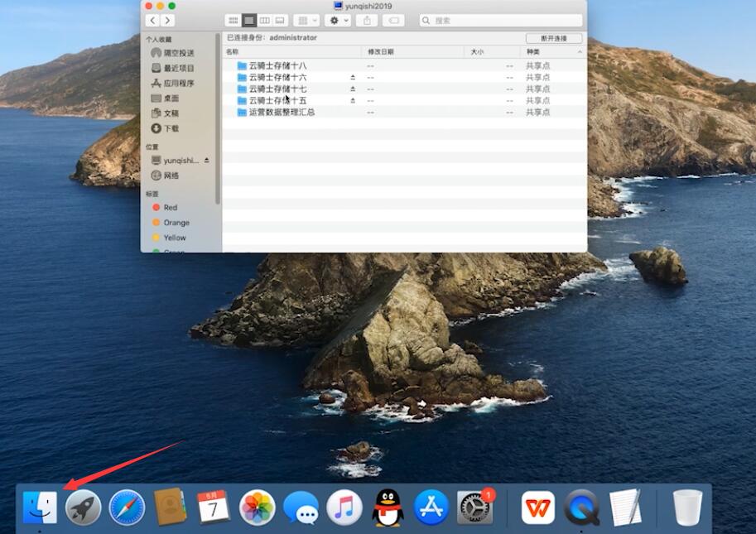Launch QQ from the Dock

click(388, 508)
